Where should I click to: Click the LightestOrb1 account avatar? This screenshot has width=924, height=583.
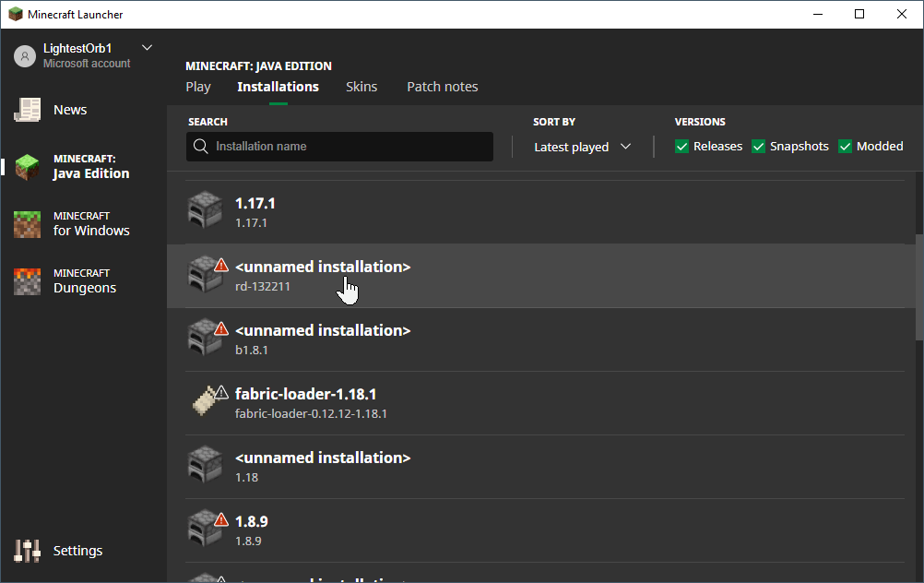click(25, 56)
